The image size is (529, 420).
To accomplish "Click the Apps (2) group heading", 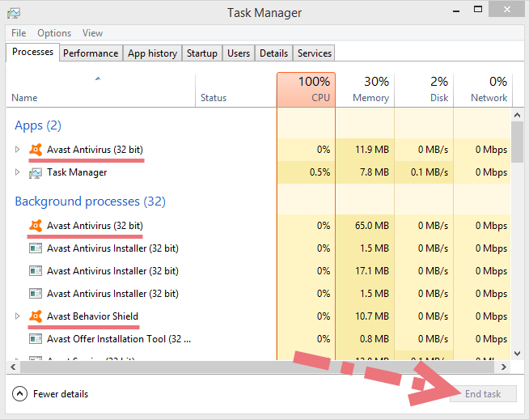I will [38, 125].
